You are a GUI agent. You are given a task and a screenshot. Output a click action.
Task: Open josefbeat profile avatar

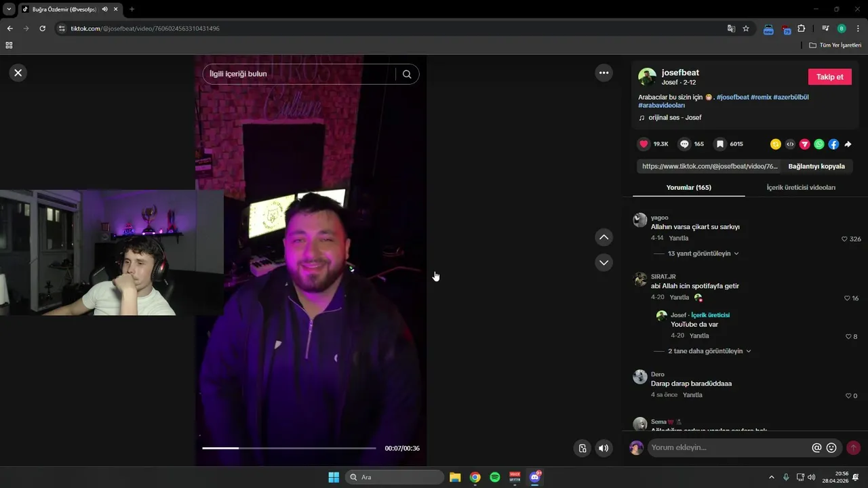click(x=647, y=77)
